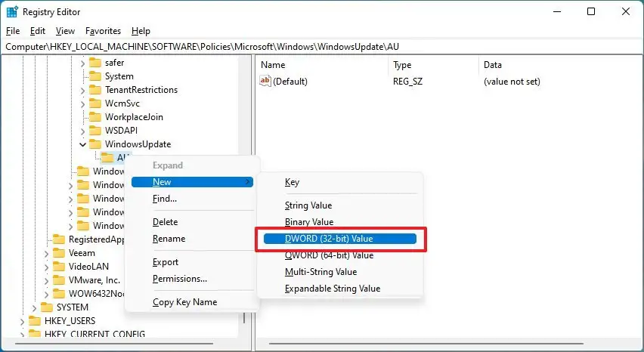Select the HKEY_USERS folder icon
The height and width of the screenshot is (352, 644).
click(x=35, y=321)
